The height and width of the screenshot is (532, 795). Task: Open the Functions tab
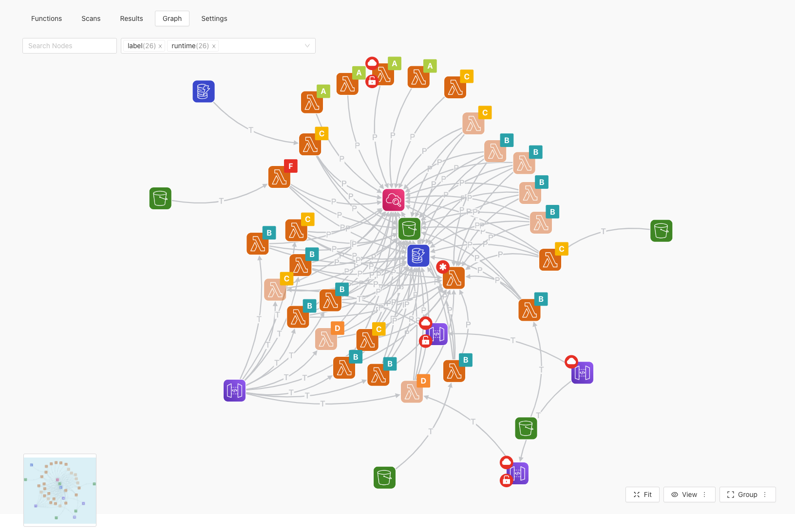[x=46, y=18]
